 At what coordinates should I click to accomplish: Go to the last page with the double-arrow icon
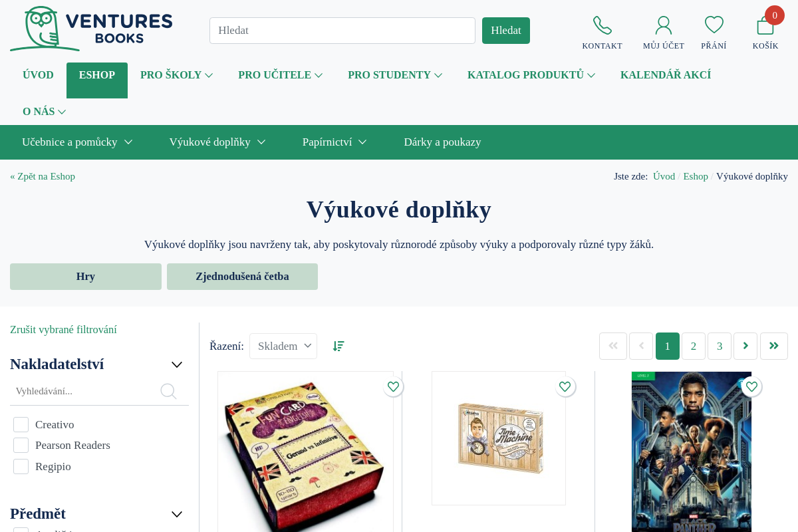point(774,346)
